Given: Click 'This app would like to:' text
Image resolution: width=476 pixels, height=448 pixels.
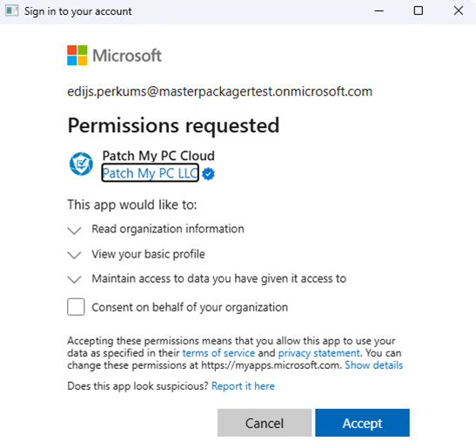Looking at the screenshot, I should [x=132, y=205].
